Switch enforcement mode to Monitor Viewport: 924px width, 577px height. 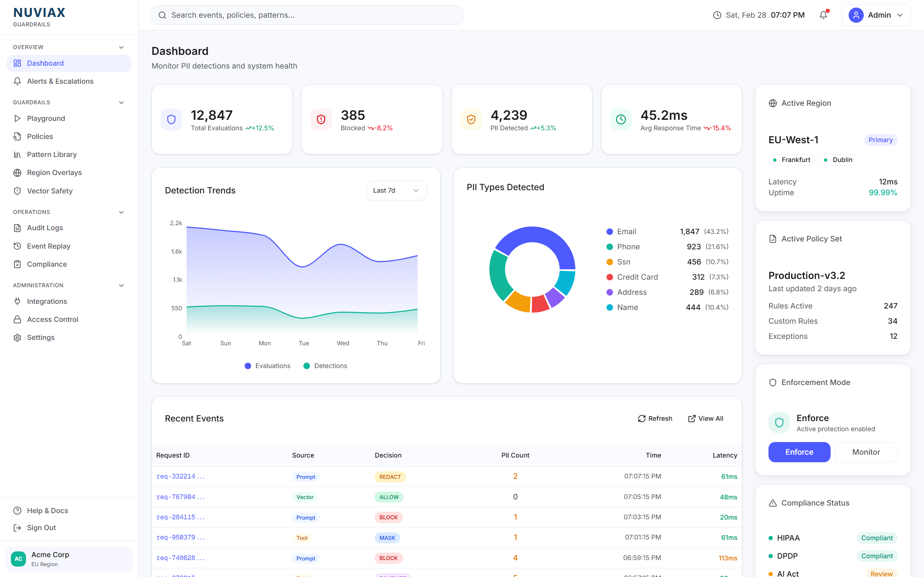[866, 452]
